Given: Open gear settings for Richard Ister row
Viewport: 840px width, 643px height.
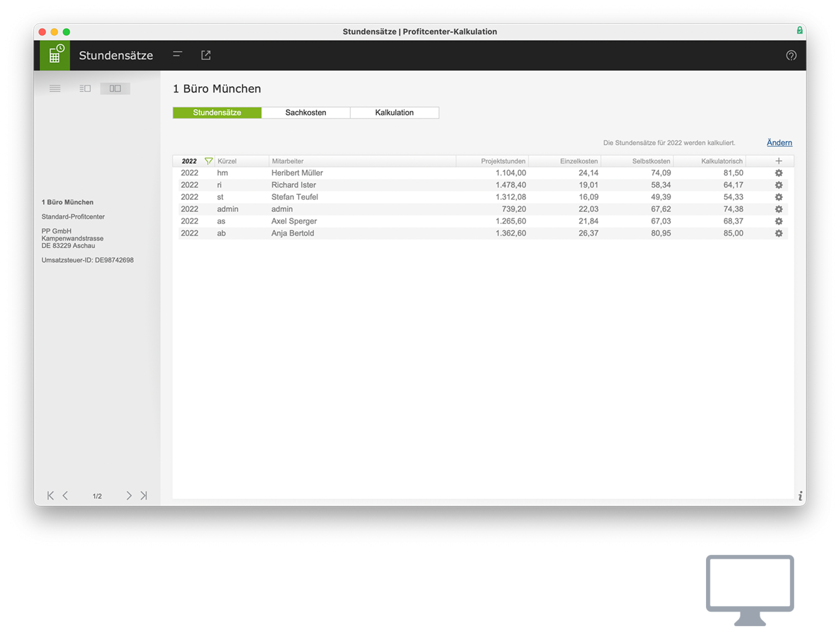Looking at the screenshot, I should pyautogui.click(x=779, y=185).
